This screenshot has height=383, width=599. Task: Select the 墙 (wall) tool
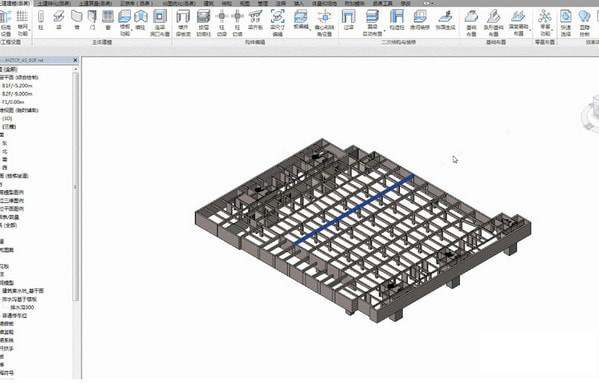click(76, 20)
